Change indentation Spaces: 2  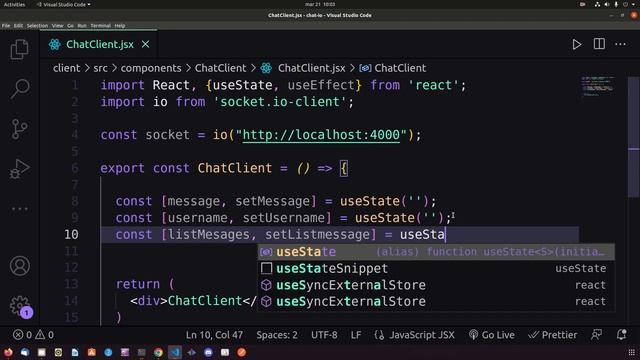(x=277, y=335)
